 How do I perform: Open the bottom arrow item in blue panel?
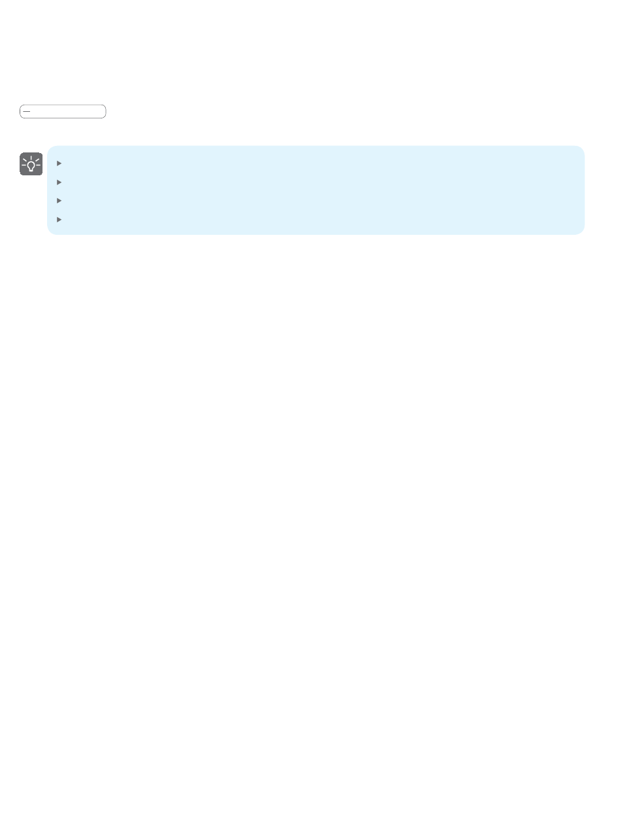59,219
